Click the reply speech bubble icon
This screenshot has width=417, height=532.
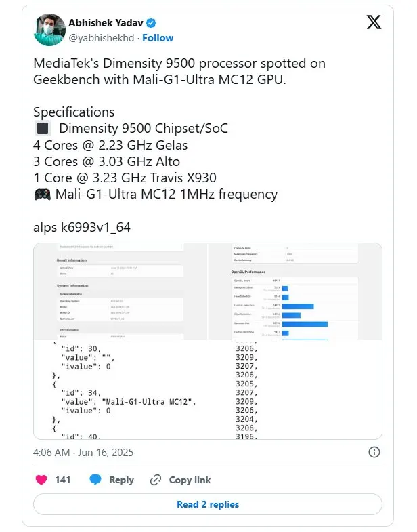click(x=96, y=480)
